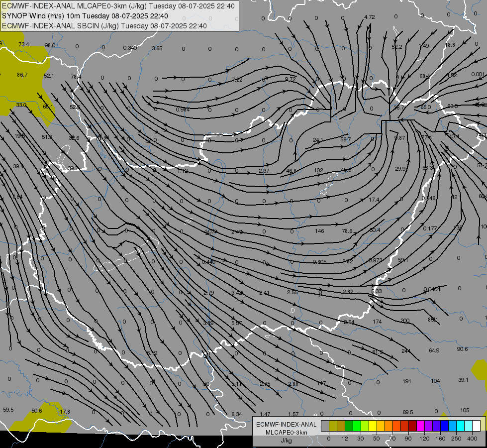Click the gray 0 legend color swatch
The image size is (487, 448).
click(x=325, y=426)
